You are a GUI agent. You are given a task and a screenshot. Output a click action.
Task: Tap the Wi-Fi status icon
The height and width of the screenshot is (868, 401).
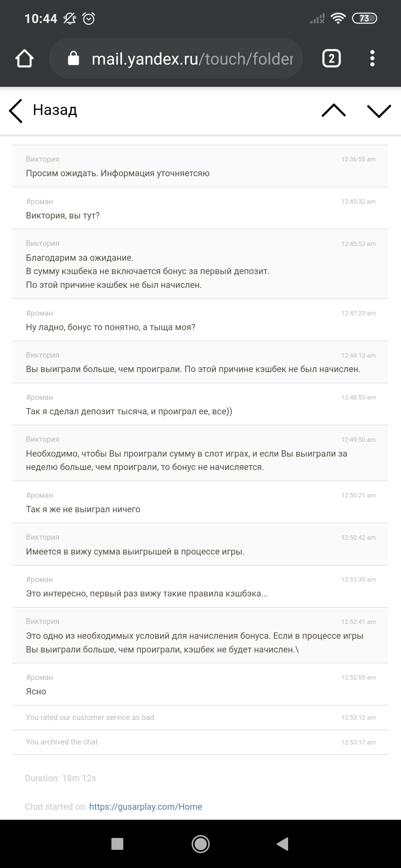tap(338, 18)
